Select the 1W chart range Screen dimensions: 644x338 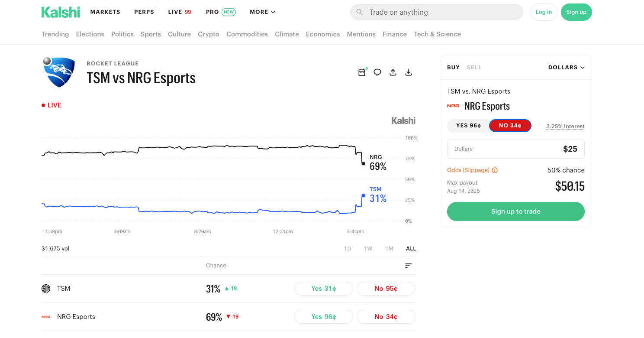(368, 249)
